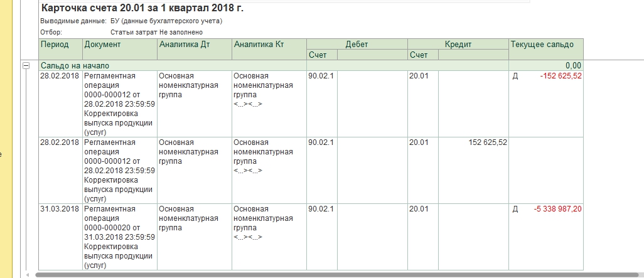644x278 pixels.
Task: Click the Счет subheader under Дебет
Action: pyautogui.click(x=322, y=55)
